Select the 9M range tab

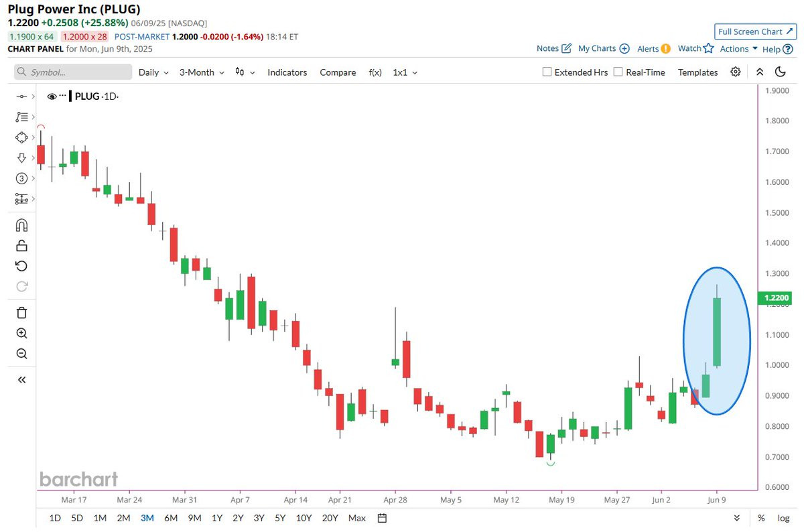tap(194, 518)
